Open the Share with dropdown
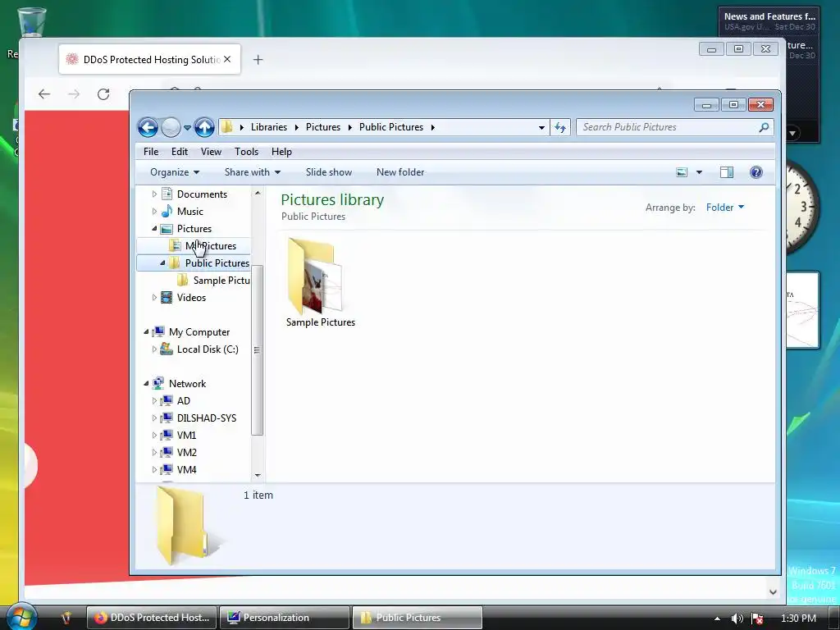The height and width of the screenshot is (630, 840). coord(253,172)
